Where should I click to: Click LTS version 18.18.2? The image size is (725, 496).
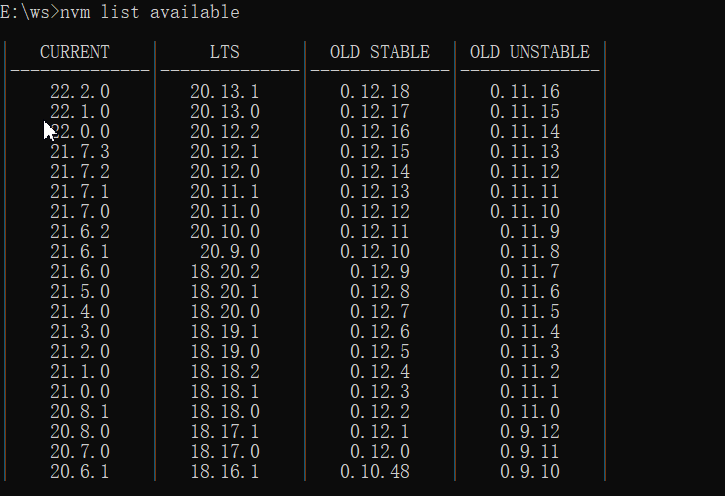(225, 372)
